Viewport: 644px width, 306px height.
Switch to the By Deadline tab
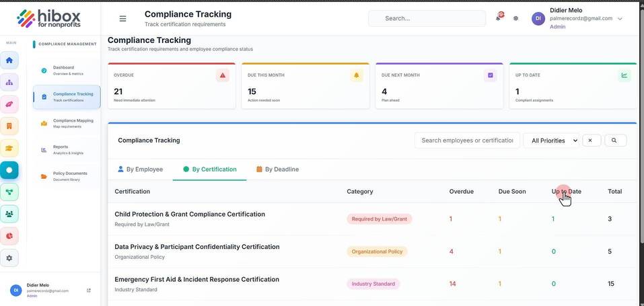(278, 169)
